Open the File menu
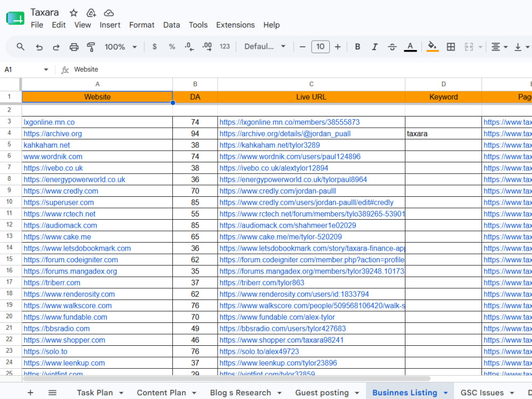532x399 pixels. pos(37,25)
